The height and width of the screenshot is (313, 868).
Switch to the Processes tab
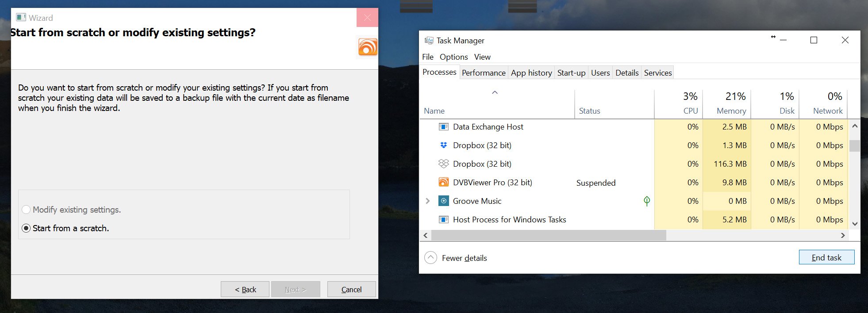439,72
